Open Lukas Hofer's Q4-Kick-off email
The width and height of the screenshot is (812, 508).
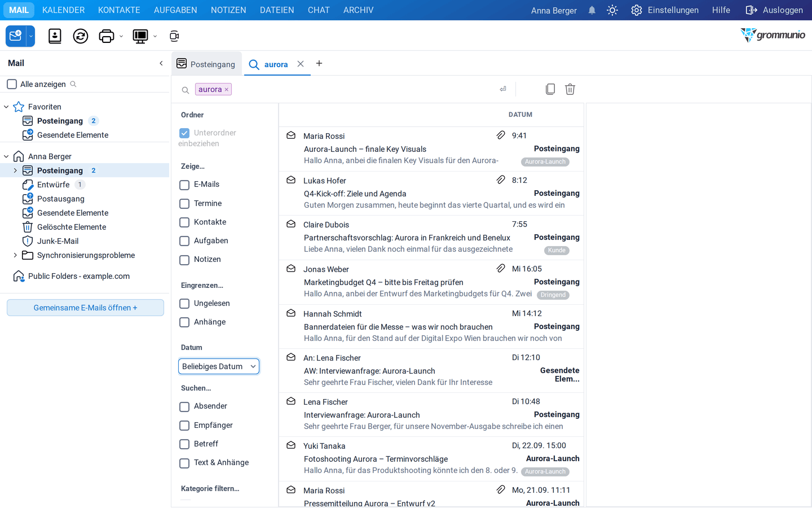(x=431, y=193)
